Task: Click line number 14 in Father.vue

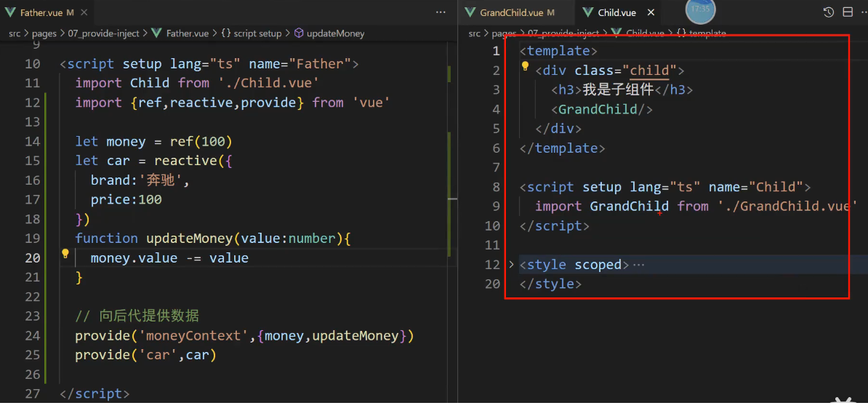Action: [33, 142]
